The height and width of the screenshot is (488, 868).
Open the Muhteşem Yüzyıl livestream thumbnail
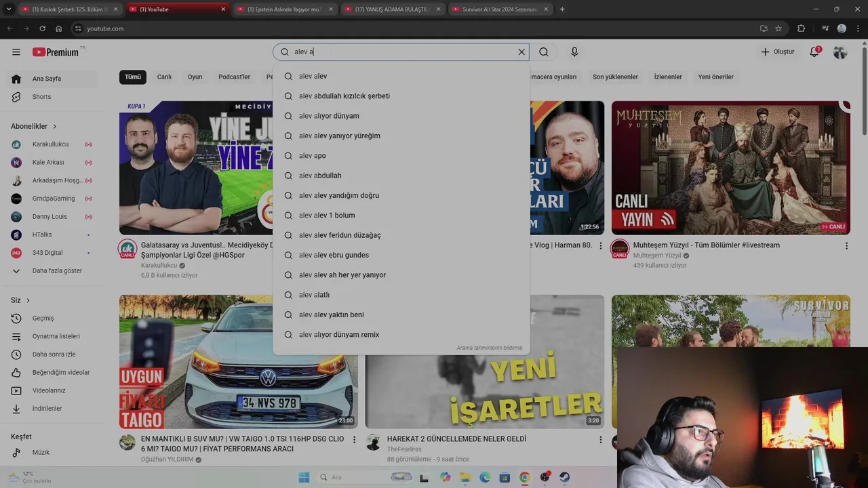pos(731,167)
